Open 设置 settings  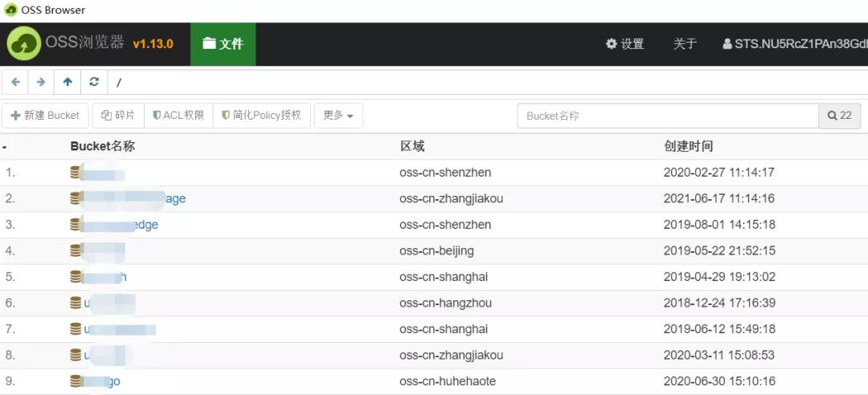click(x=625, y=44)
